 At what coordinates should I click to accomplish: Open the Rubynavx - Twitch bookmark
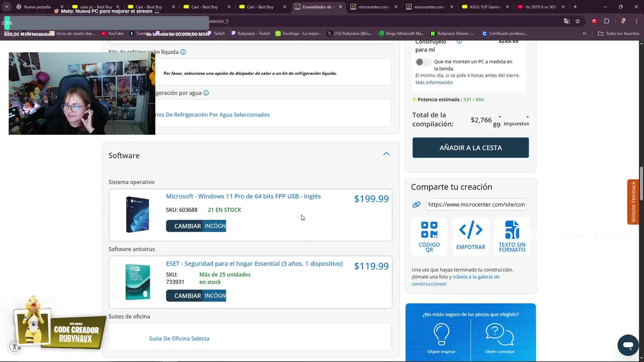click(x=251, y=34)
